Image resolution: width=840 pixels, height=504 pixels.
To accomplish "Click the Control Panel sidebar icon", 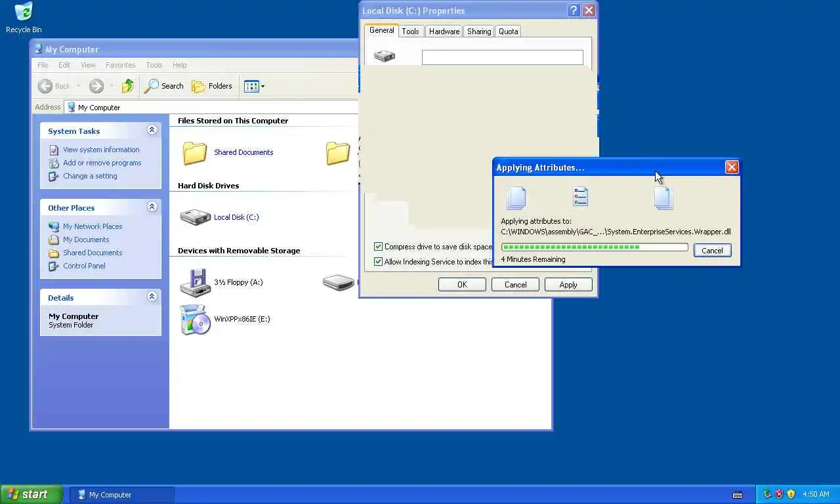I will (x=54, y=266).
